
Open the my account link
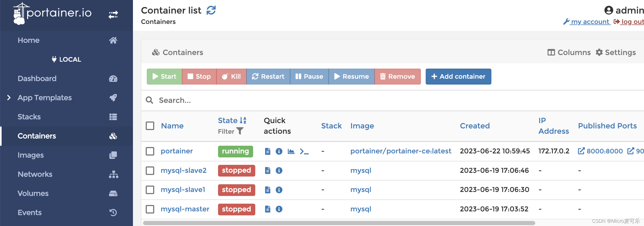click(x=587, y=22)
